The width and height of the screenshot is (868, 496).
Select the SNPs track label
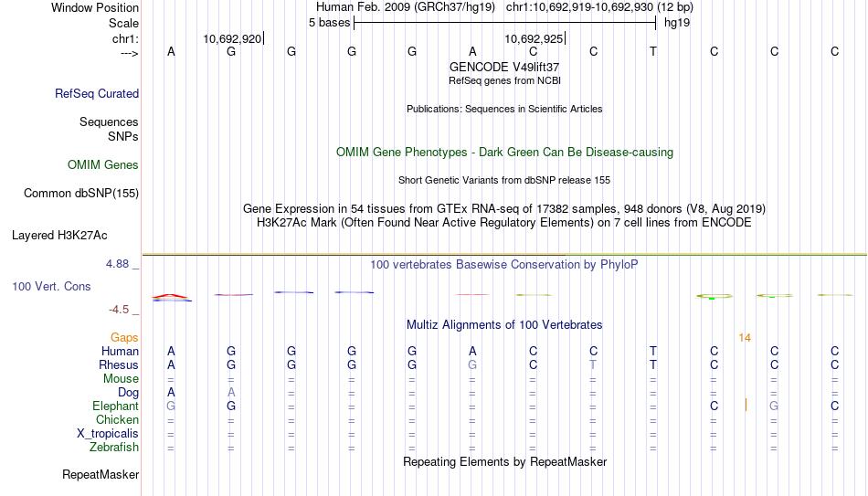tap(123, 136)
